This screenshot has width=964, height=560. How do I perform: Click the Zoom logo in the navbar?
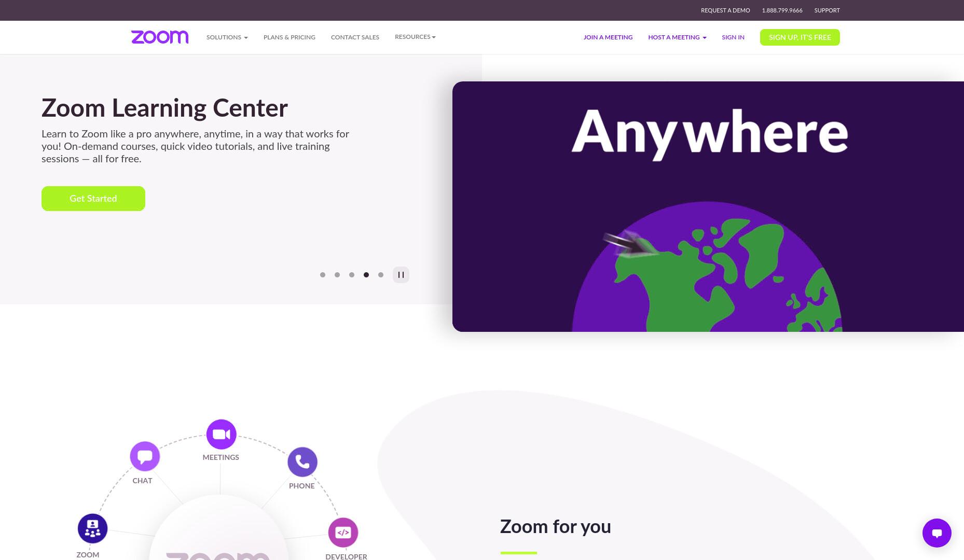click(x=160, y=37)
